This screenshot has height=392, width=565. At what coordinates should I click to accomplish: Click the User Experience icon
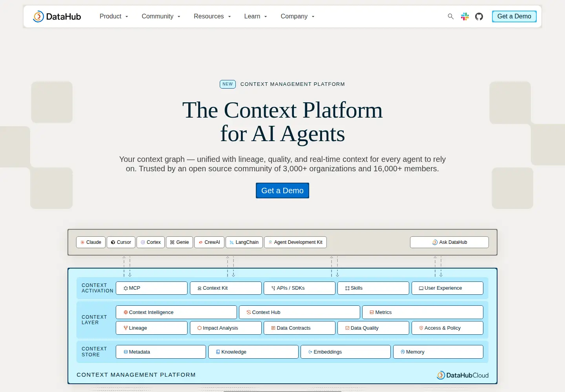[421, 288]
